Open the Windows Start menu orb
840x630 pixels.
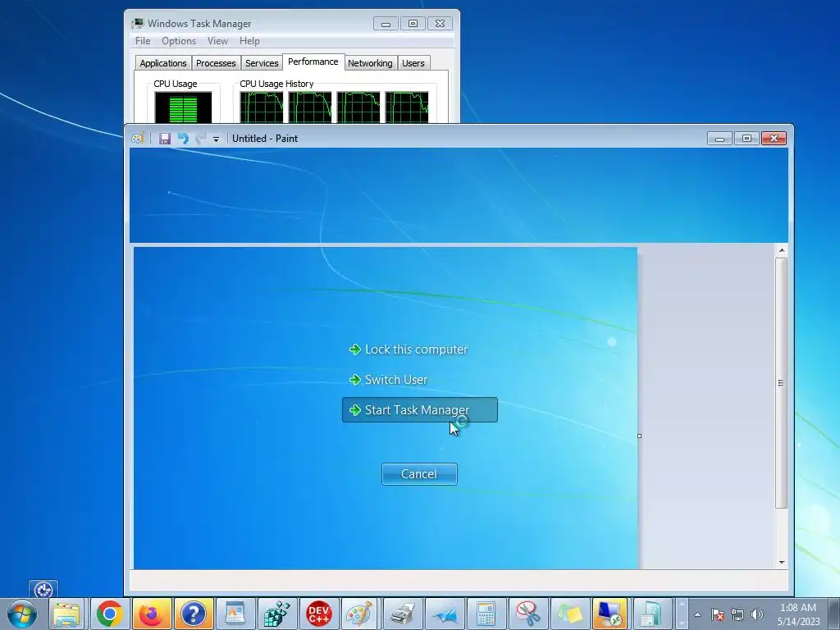point(22,614)
